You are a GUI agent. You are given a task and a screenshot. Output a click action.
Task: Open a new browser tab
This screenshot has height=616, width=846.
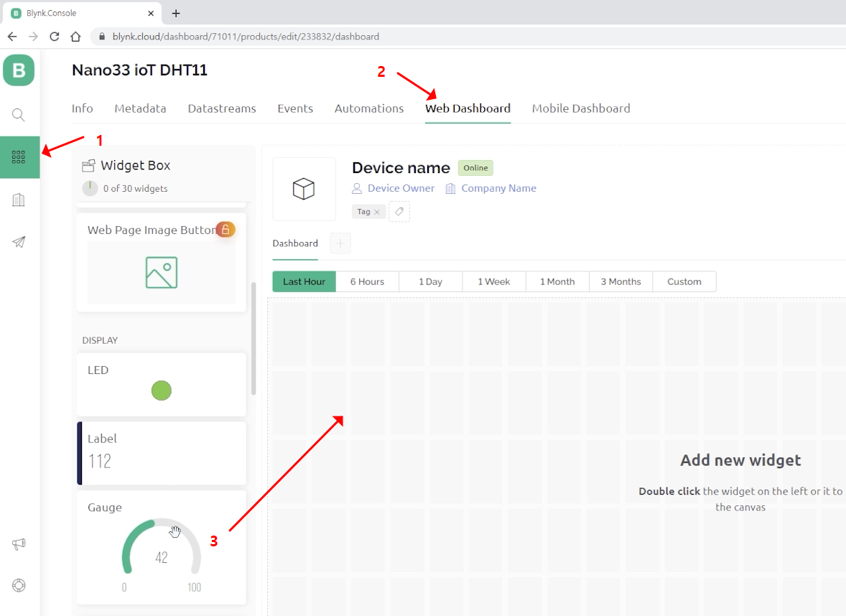tap(176, 14)
